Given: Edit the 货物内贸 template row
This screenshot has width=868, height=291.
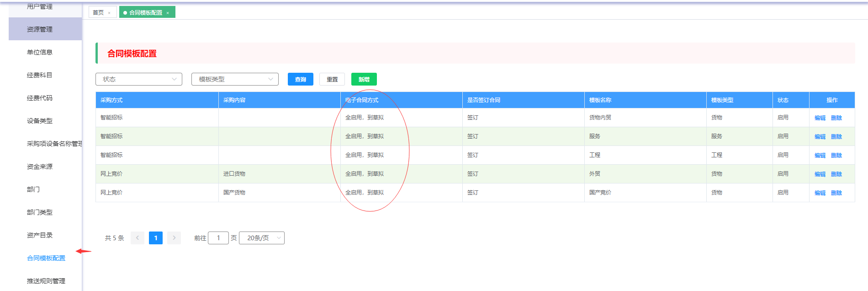Looking at the screenshot, I should 820,118.
